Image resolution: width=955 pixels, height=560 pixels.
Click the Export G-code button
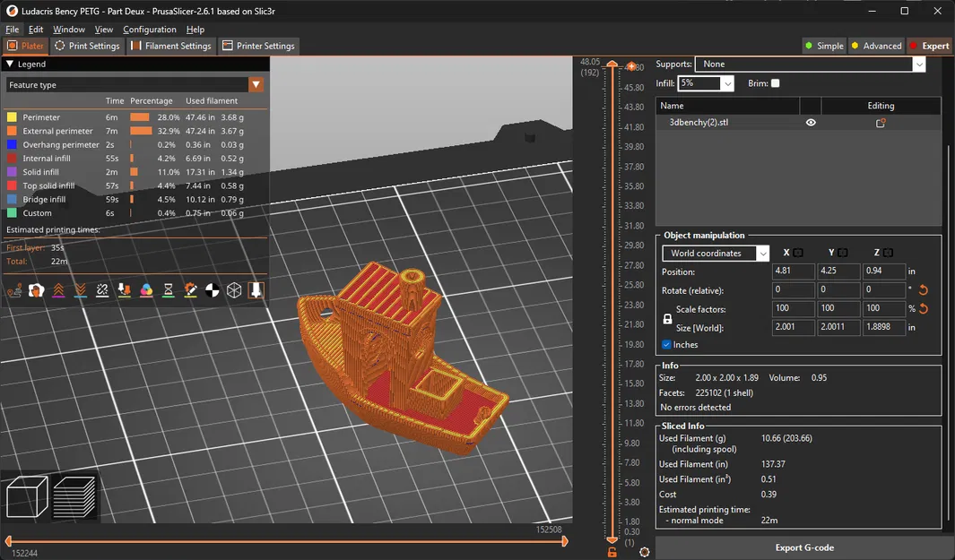(803, 547)
